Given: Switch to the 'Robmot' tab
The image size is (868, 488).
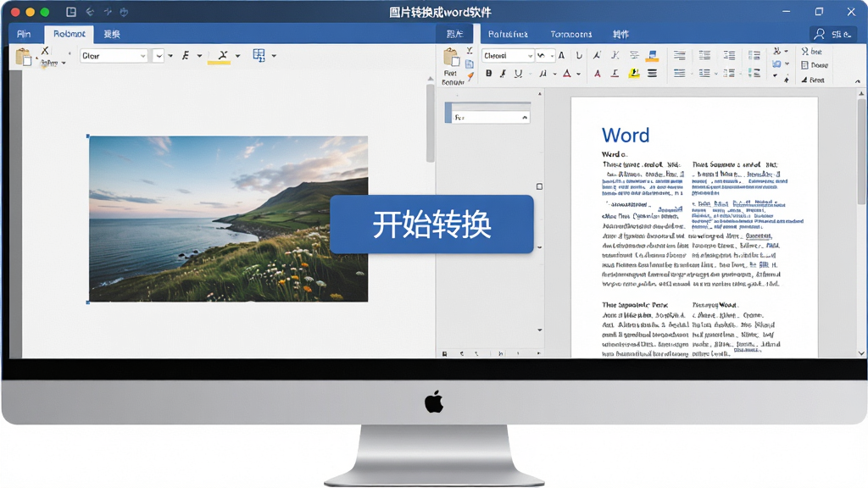Looking at the screenshot, I should pyautogui.click(x=70, y=34).
